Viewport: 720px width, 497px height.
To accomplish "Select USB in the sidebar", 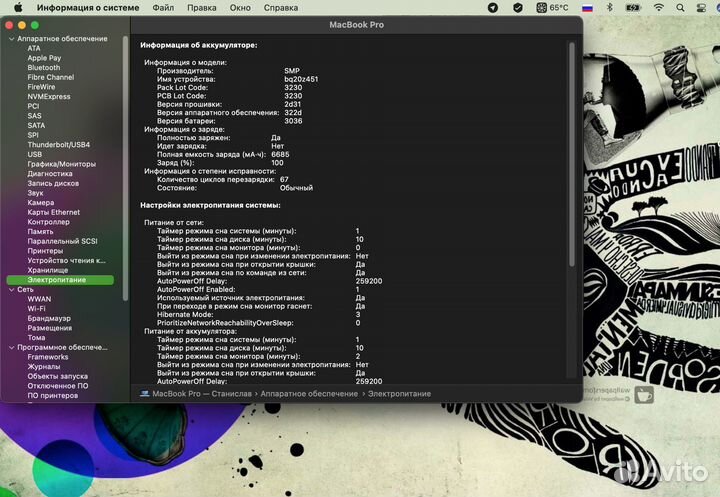I will coord(34,154).
